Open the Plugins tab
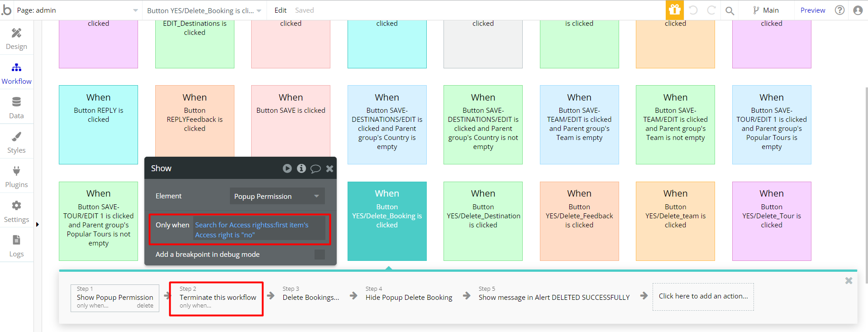The image size is (868, 332). click(x=16, y=177)
